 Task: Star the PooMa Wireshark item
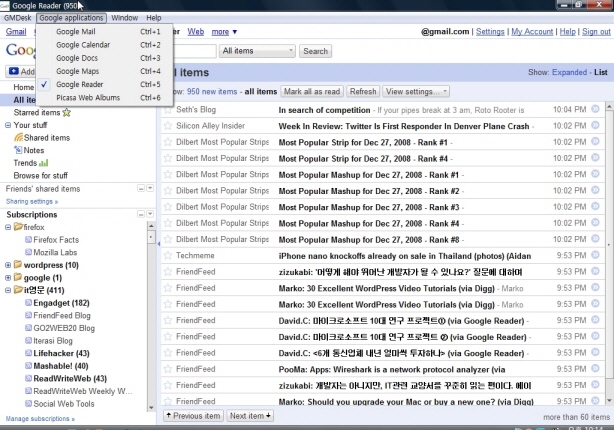(168, 369)
